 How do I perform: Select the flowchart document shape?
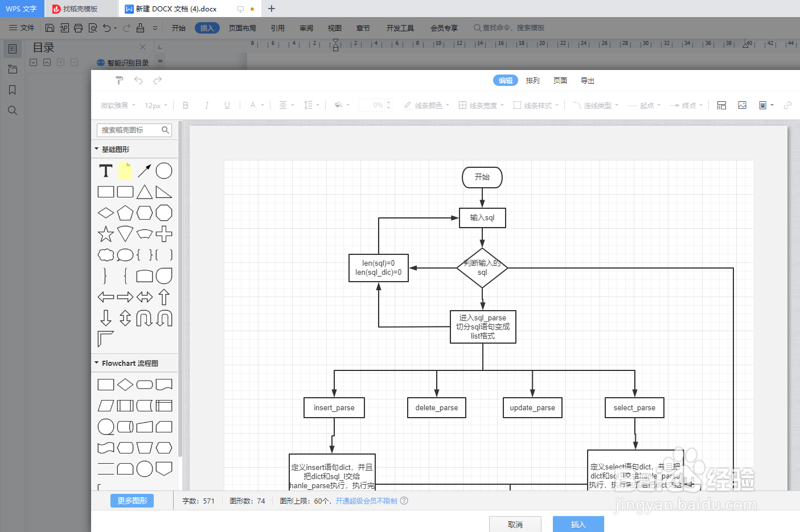coord(164,385)
